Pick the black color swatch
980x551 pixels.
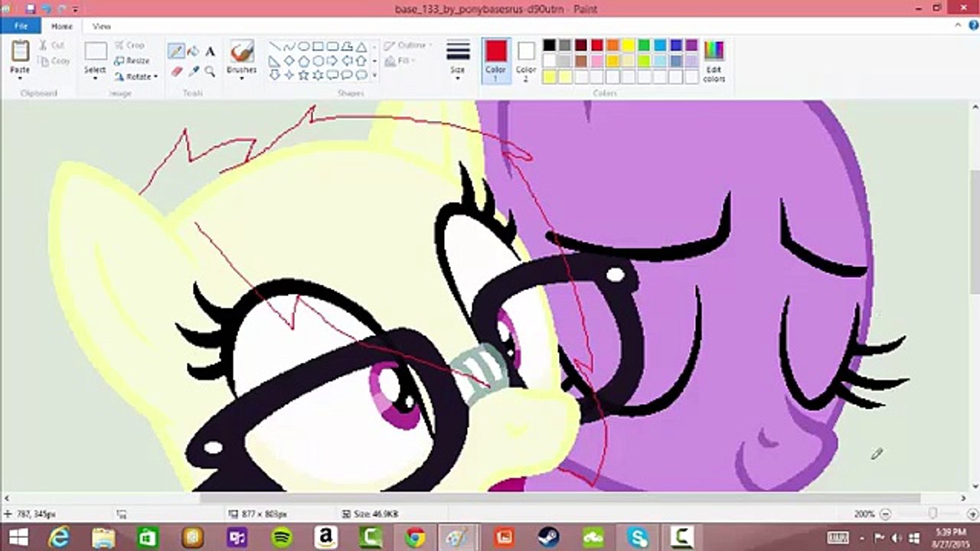coord(549,45)
